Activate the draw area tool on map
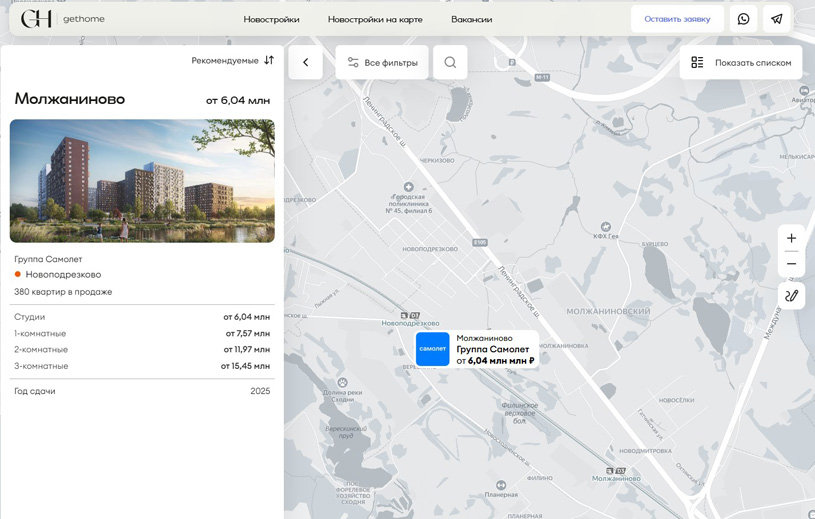Viewport: 815px width, 519px height. (x=791, y=296)
